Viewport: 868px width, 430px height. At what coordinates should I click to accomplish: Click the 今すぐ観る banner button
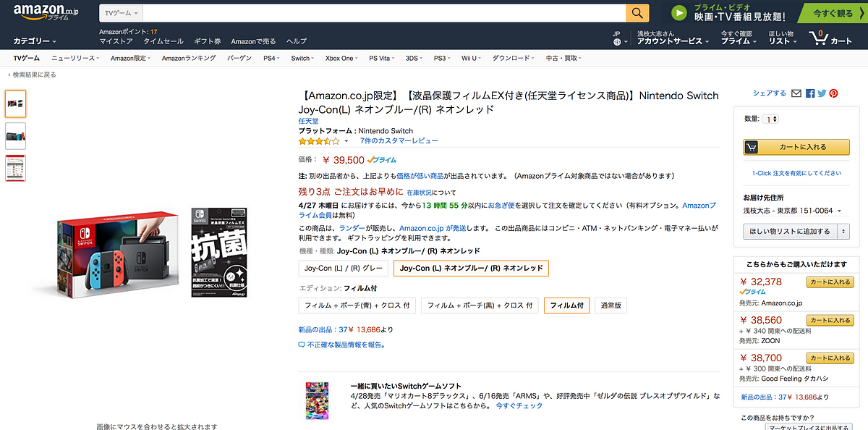coord(832,13)
